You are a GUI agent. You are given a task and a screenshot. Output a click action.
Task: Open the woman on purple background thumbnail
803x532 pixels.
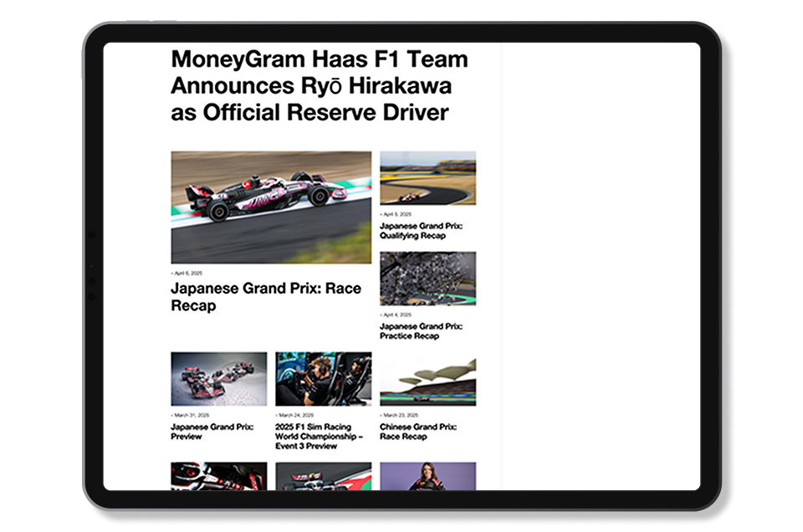[427, 476]
